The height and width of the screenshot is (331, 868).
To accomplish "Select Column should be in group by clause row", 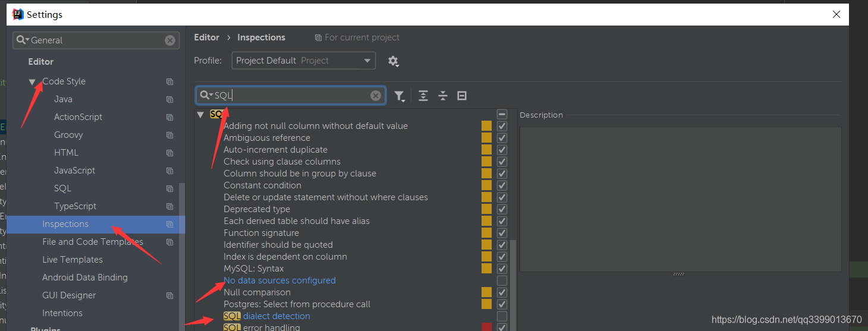I will (x=300, y=174).
